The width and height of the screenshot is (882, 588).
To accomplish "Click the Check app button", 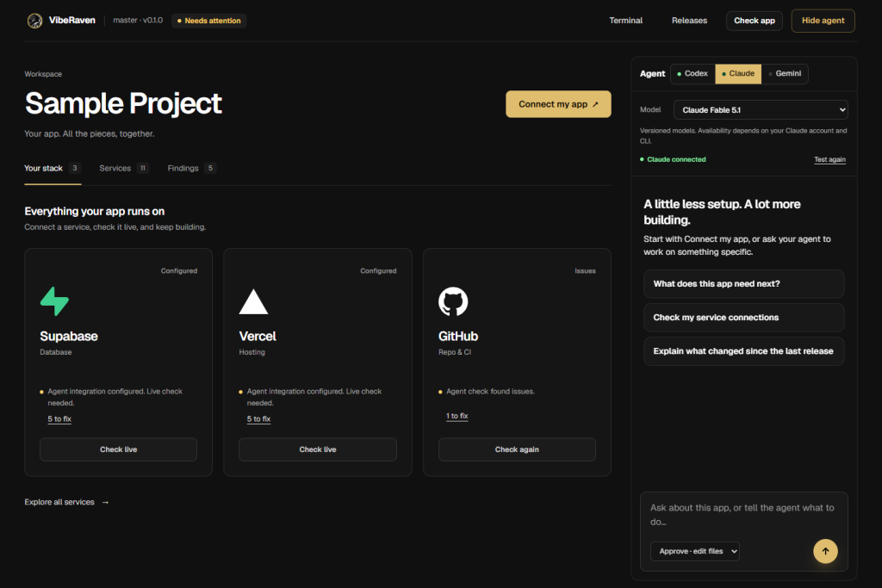I will click(x=755, y=21).
